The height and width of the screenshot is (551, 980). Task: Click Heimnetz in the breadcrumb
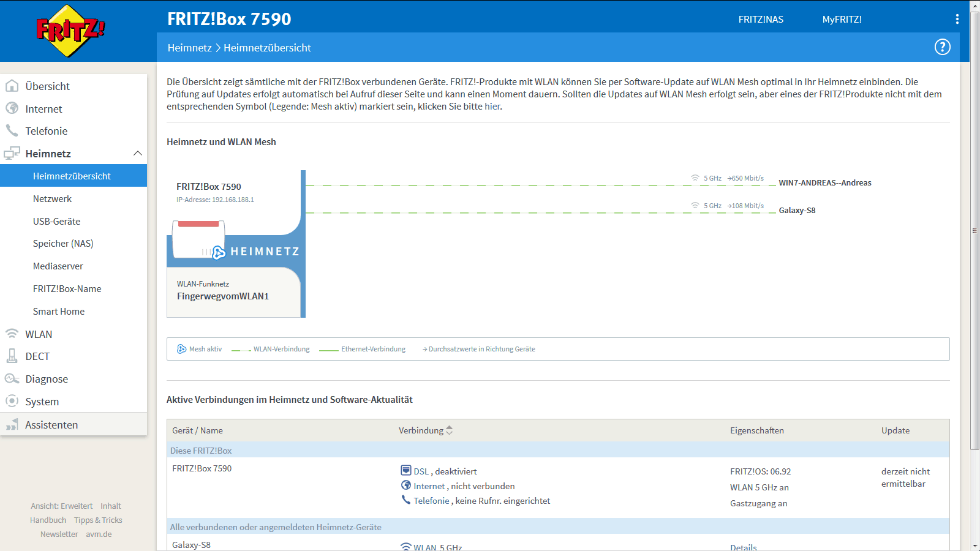190,48
